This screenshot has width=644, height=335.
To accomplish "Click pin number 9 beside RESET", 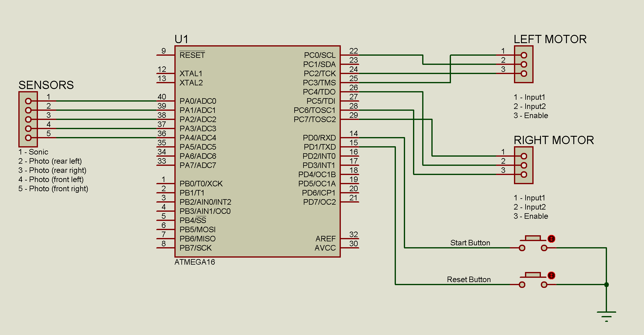I will (164, 51).
